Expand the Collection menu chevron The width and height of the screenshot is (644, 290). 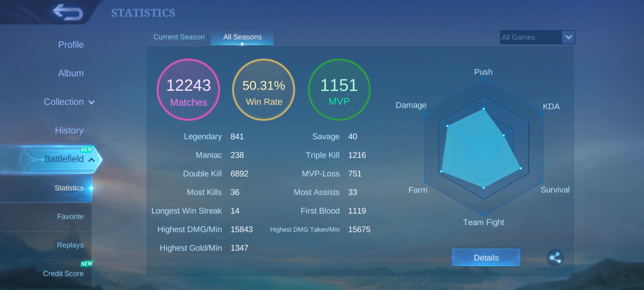pos(92,102)
